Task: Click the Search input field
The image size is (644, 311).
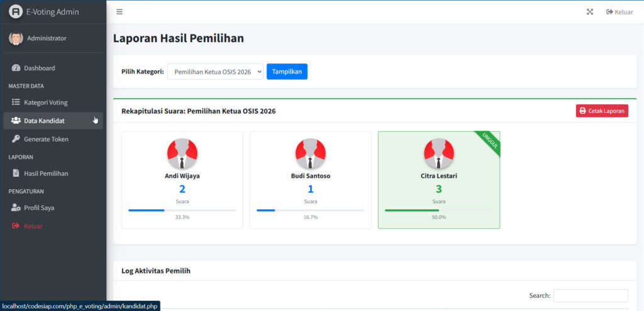Action: click(591, 295)
